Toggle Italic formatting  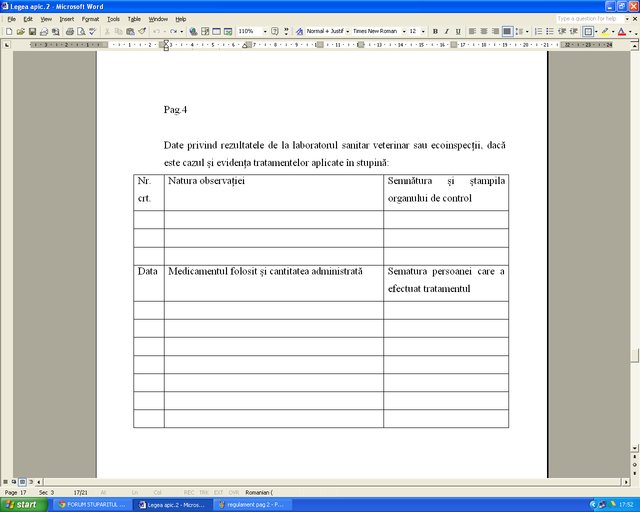(447, 31)
